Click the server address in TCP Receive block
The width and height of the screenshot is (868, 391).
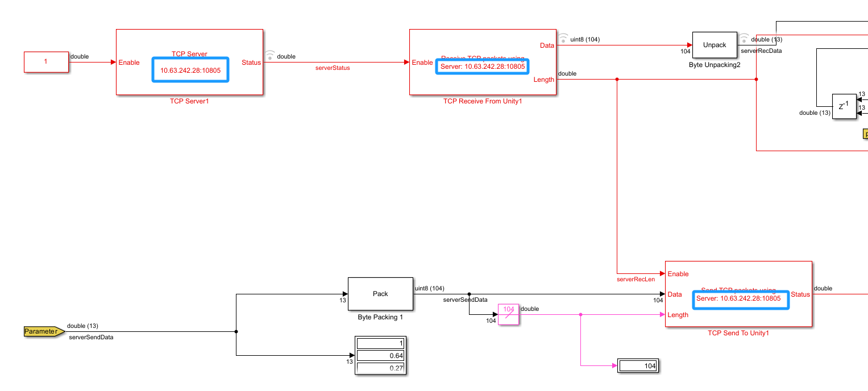tap(482, 66)
